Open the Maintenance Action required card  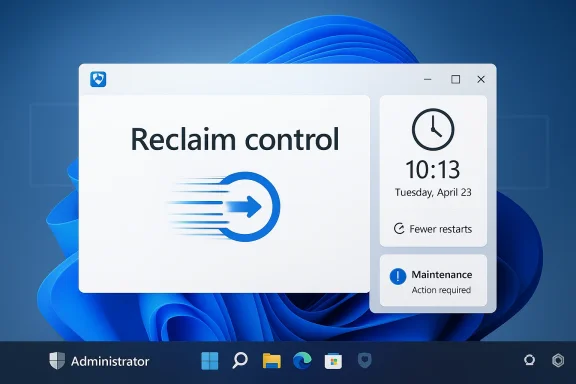pos(433,280)
